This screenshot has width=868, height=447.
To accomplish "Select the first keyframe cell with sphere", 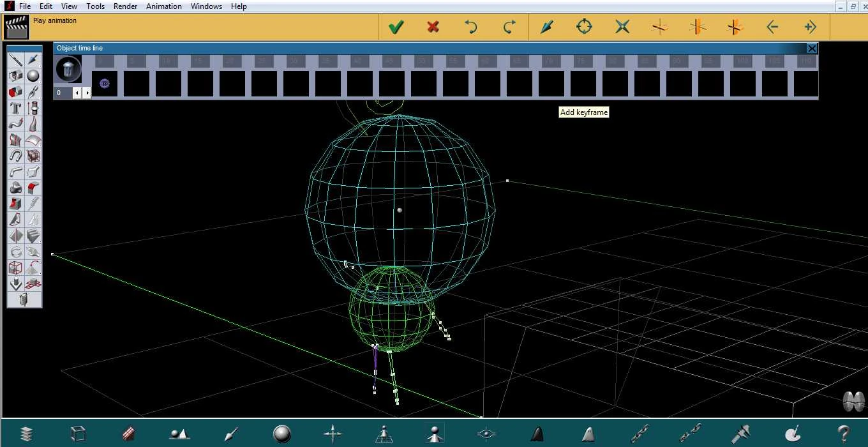I will (105, 84).
